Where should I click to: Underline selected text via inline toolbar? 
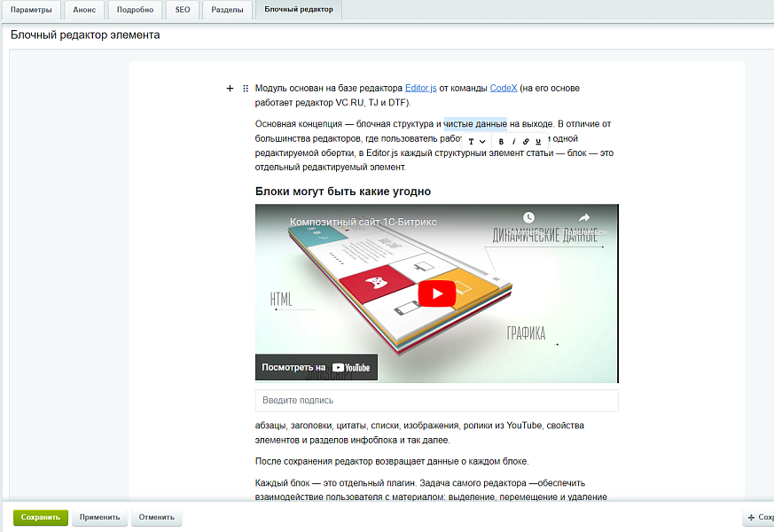pos(538,142)
